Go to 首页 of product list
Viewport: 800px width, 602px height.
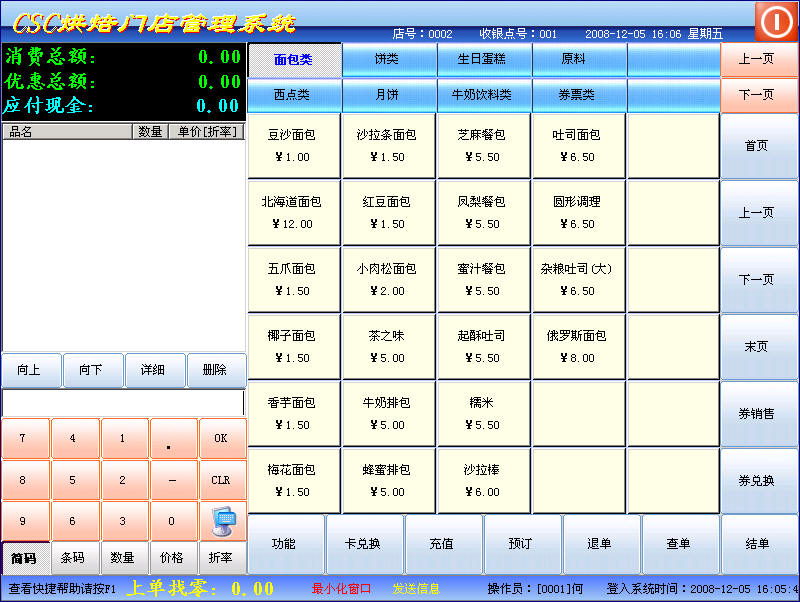click(759, 146)
